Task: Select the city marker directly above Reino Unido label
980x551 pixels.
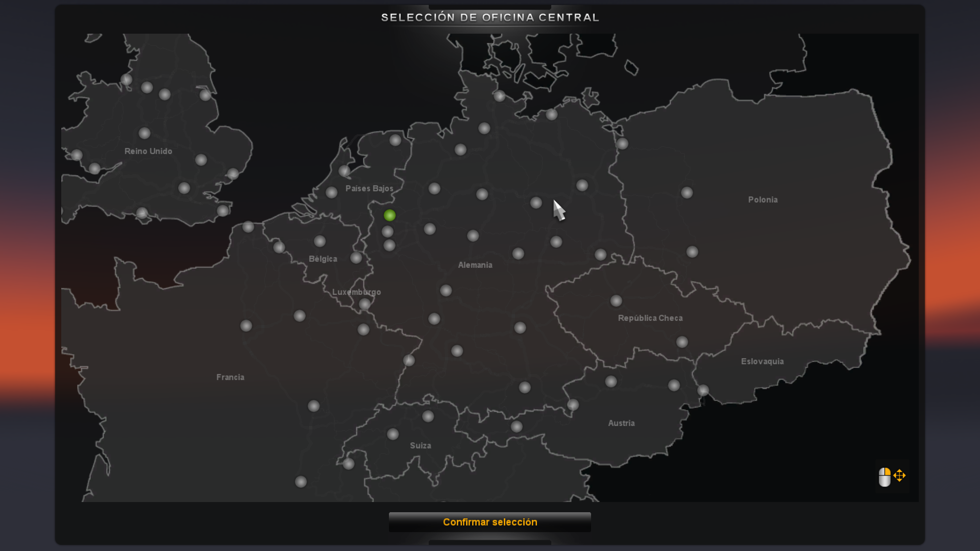Action: point(144,133)
